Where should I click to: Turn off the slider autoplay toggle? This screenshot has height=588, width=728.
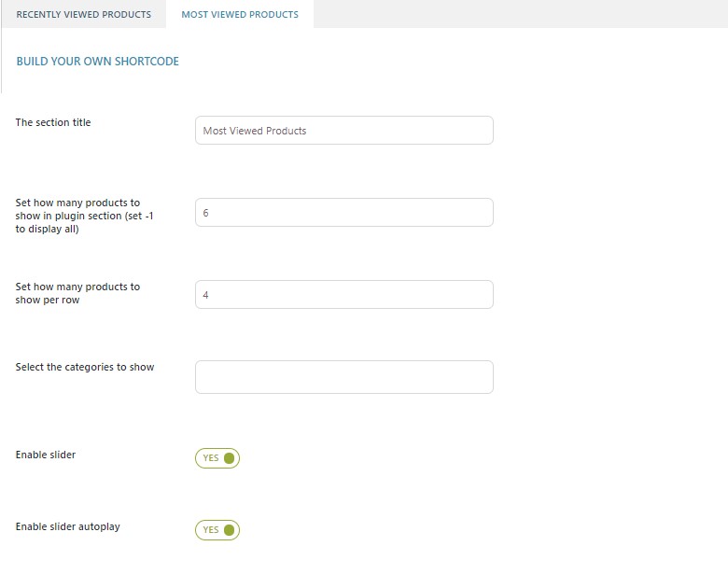[x=217, y=530]
